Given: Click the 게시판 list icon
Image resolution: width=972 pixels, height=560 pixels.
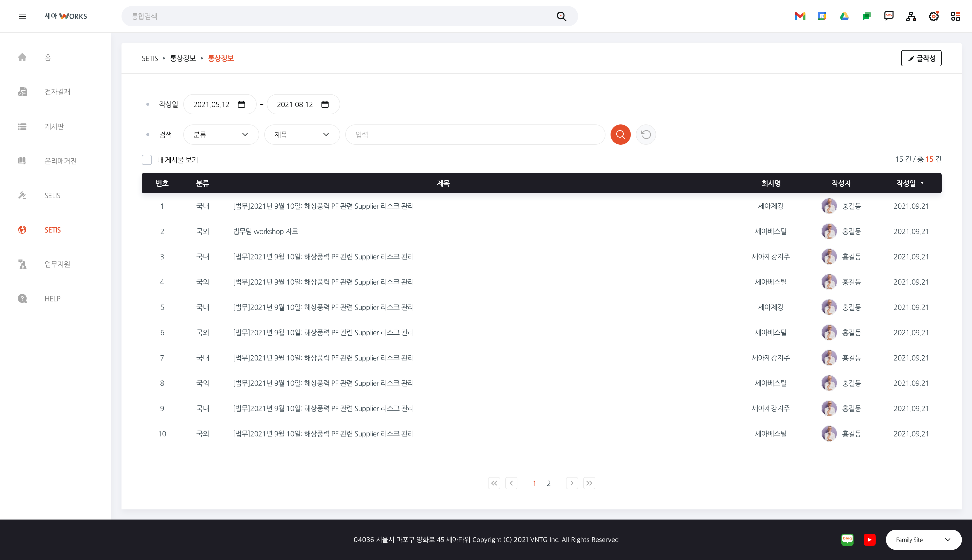Looking at the screenshot, I should 22,126.
